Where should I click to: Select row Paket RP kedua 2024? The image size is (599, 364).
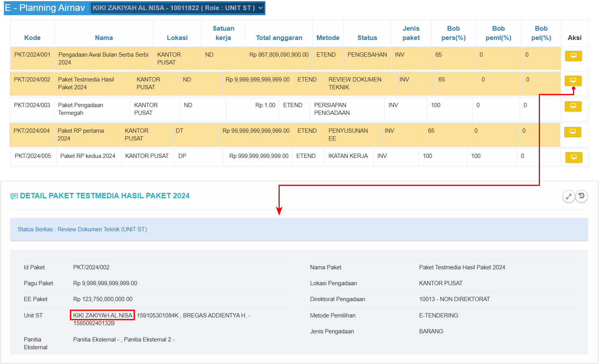[x=88, y=156]
